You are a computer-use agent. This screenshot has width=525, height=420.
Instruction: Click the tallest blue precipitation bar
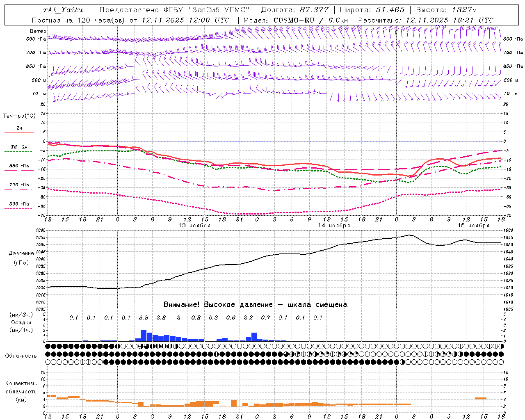144,336
